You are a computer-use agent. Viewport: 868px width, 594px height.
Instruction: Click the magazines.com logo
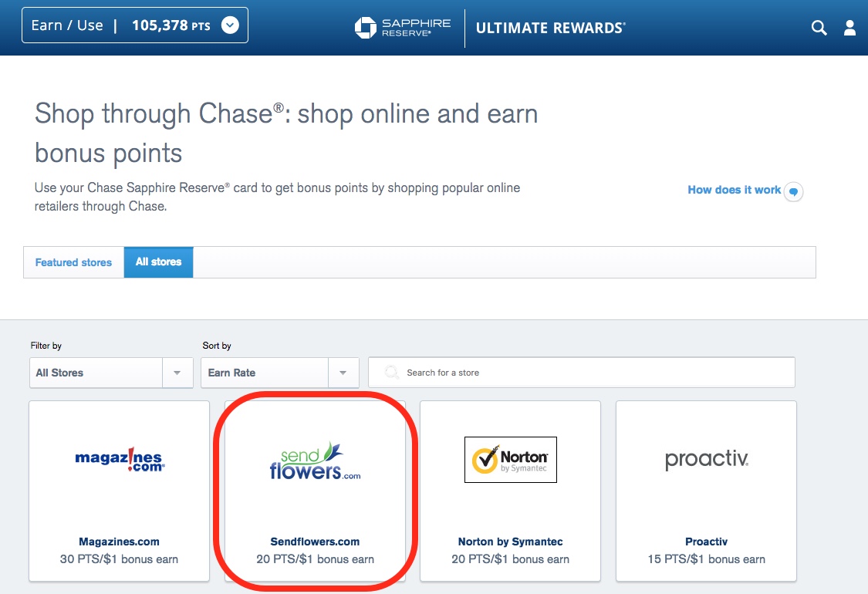(x=120, y=460)
